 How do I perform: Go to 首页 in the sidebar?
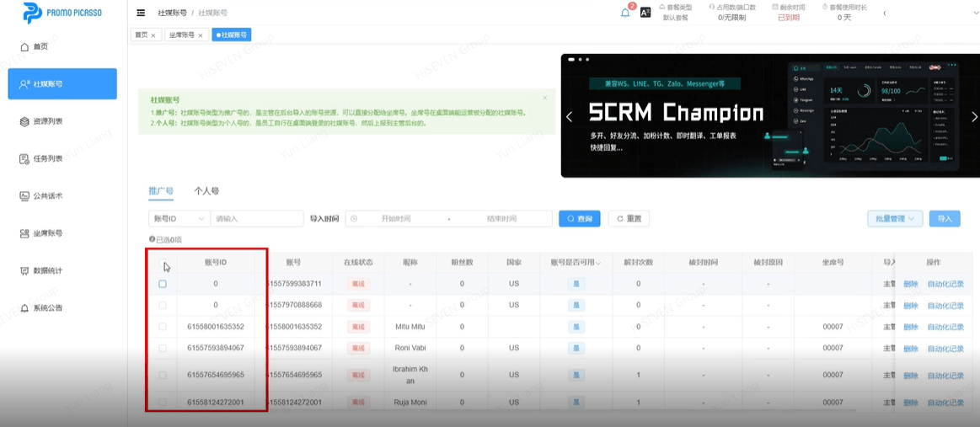click(40, 47)
